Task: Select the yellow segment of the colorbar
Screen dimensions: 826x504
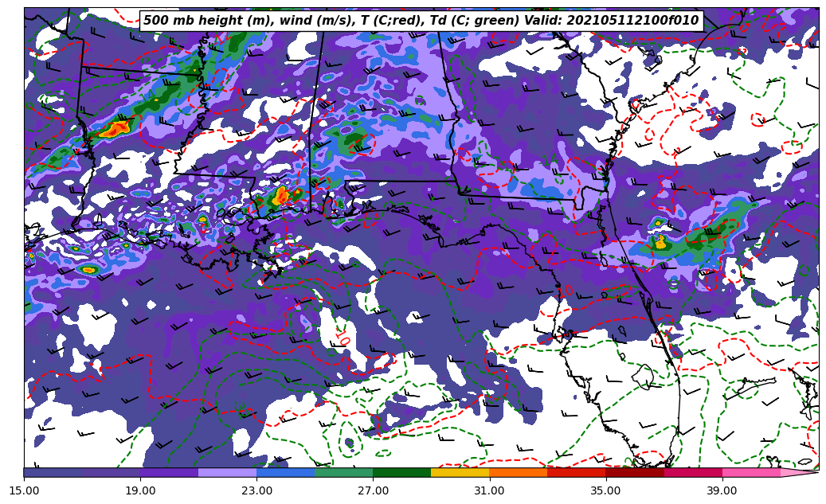Action: [x=460, y=473]
